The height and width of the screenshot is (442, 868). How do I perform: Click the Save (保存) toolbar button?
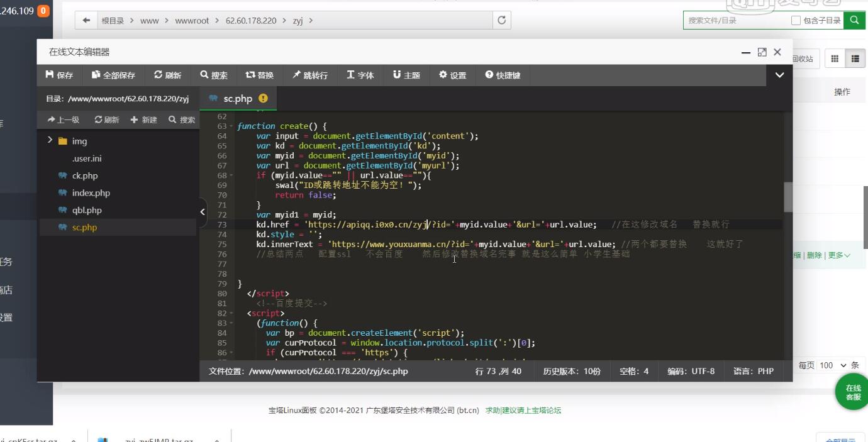click(x=59, y=75)
